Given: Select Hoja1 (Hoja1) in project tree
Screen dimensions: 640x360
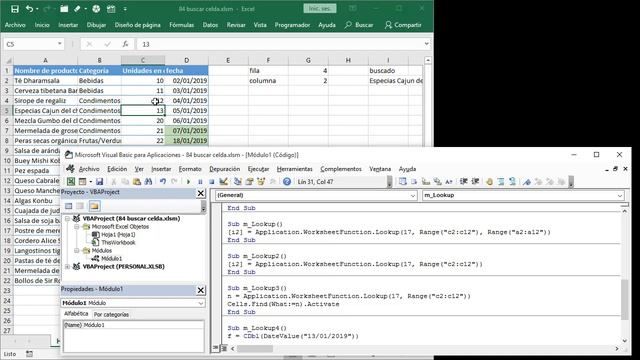Looking at the screenshot, I should (x=118, y=235).
